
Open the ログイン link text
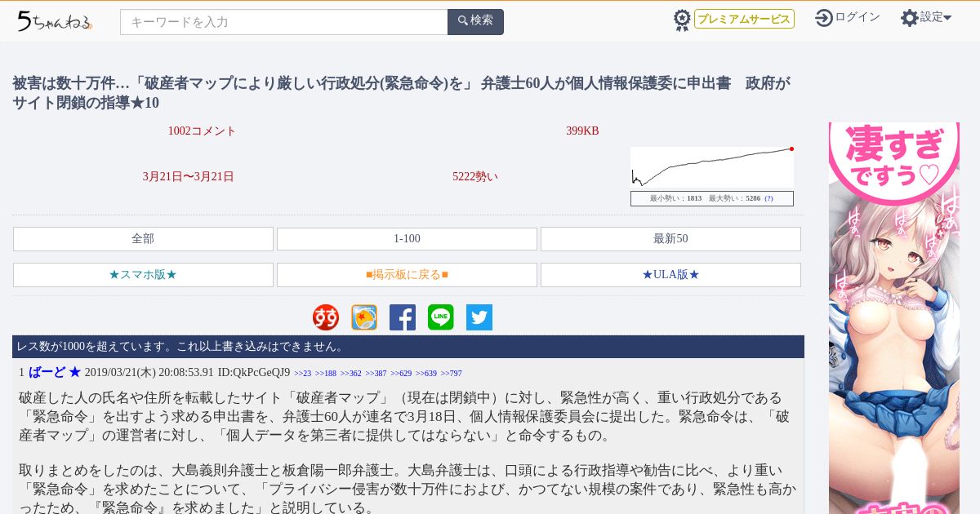point(857,17)
